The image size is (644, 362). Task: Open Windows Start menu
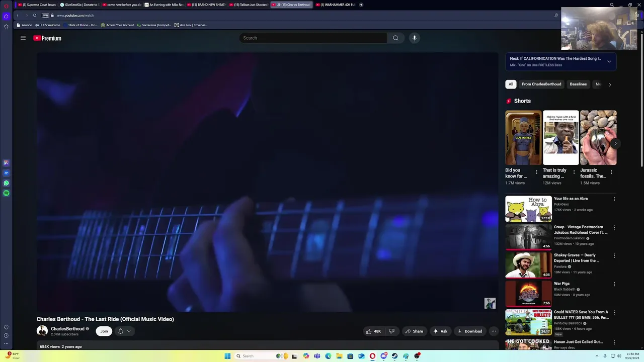pos(227,356)
